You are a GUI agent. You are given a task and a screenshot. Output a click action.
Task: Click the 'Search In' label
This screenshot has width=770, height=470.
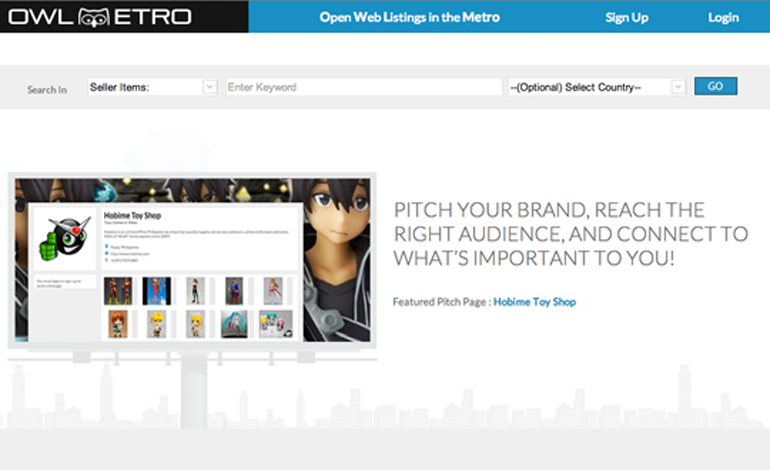point(47,90)
